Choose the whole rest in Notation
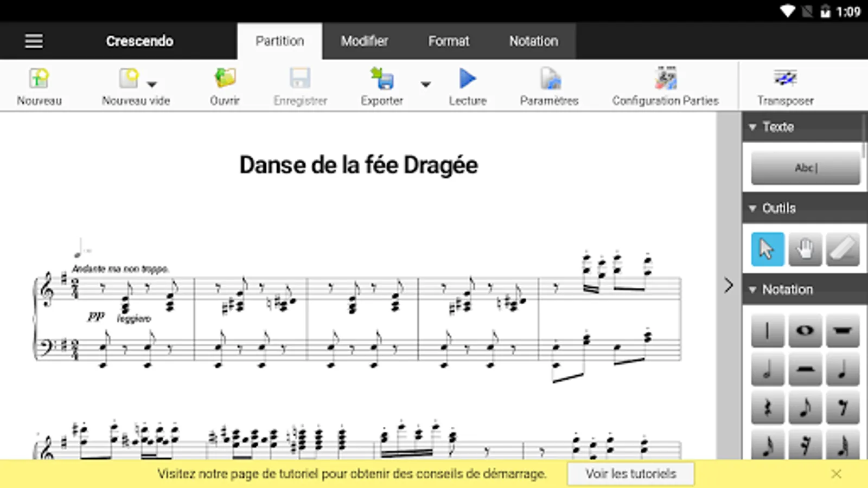Image resolution: width=868 pixels, height=488 pixels. click(843, 330)
